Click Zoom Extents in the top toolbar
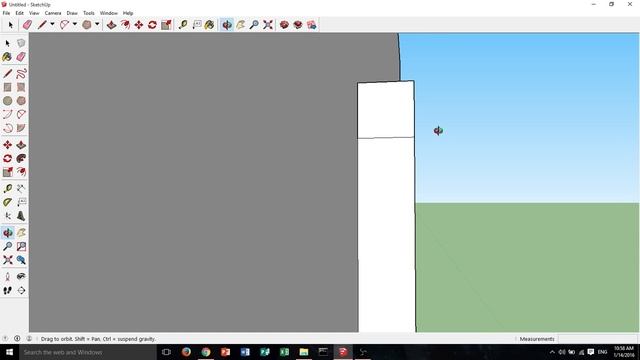The height and width of the screenshot is (360, 640). click(x=268, y=25)
